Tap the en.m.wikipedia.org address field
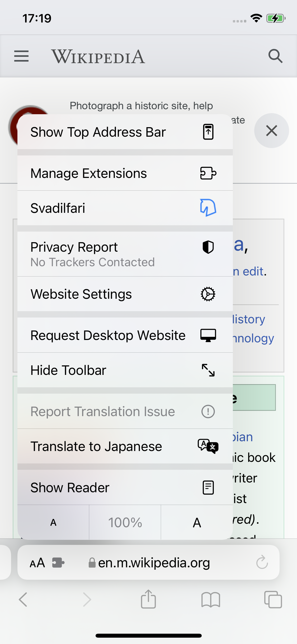Viewport: 297px width, 644px height. coord(154,563)
